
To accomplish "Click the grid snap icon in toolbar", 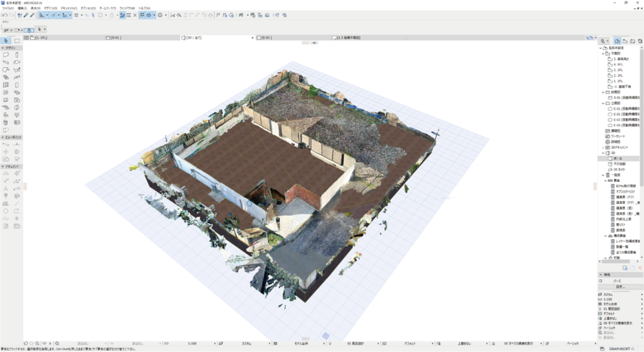I will pyautogui.click(x=76, y=15).
